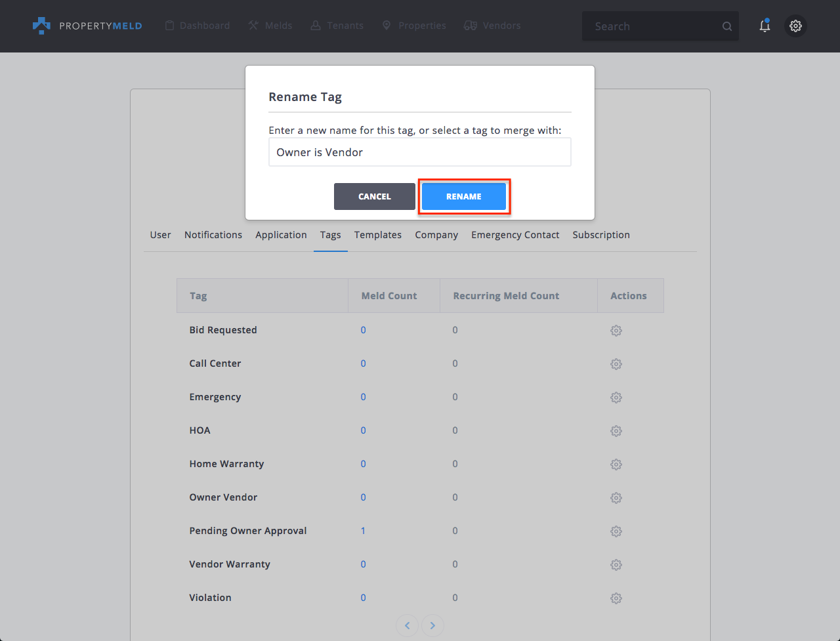The image size is (840, 641).
Task: Open meld count link for Call Center
Action: tap(363, 363)
